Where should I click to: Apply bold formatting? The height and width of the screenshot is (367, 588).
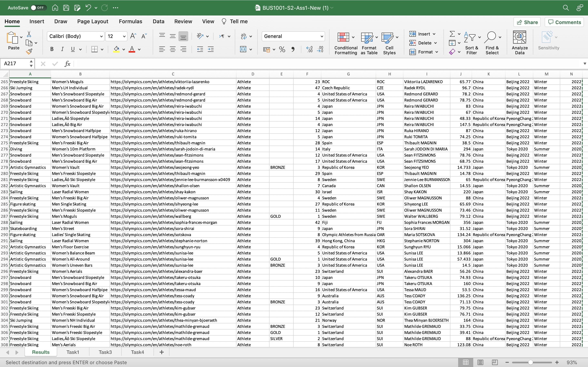coord(52,49)
